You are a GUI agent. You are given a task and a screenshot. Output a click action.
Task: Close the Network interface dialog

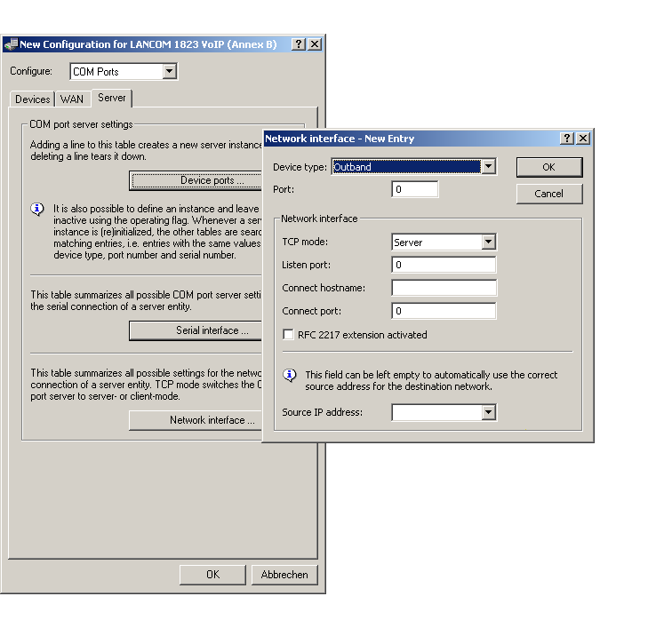(583, 139)
